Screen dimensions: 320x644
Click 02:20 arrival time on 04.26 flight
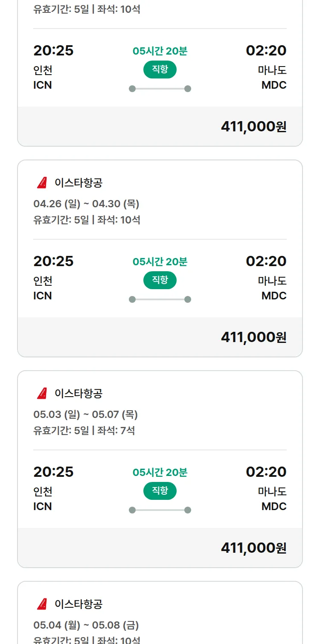click(266, 261)
